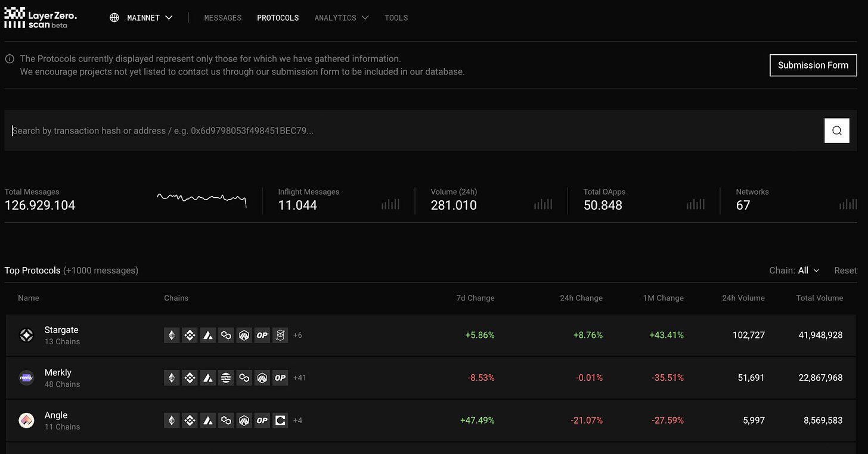Click the Fantom chain icon in Stargate row
Viewport: 868px width, 454px height.
pos(280,335)
